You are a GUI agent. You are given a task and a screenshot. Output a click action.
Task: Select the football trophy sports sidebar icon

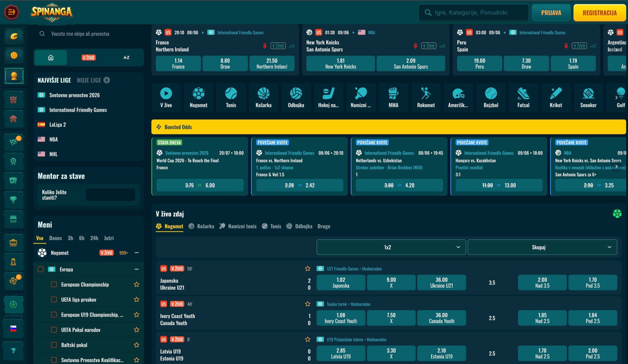[x=14, y=76]
